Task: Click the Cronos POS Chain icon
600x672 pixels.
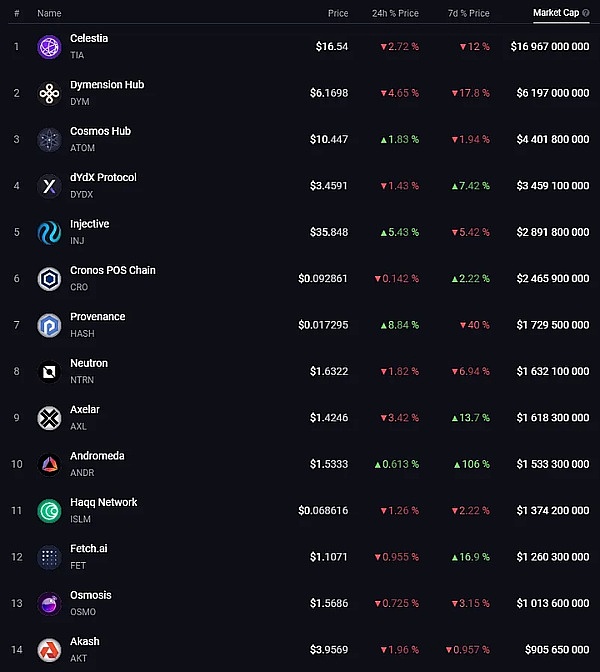Action: click(49, 278)
